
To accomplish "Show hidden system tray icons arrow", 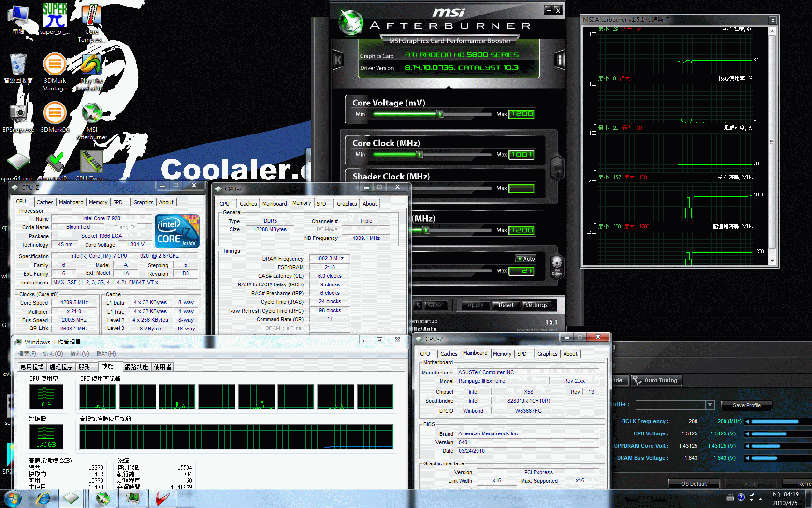I will coord(761,498).
